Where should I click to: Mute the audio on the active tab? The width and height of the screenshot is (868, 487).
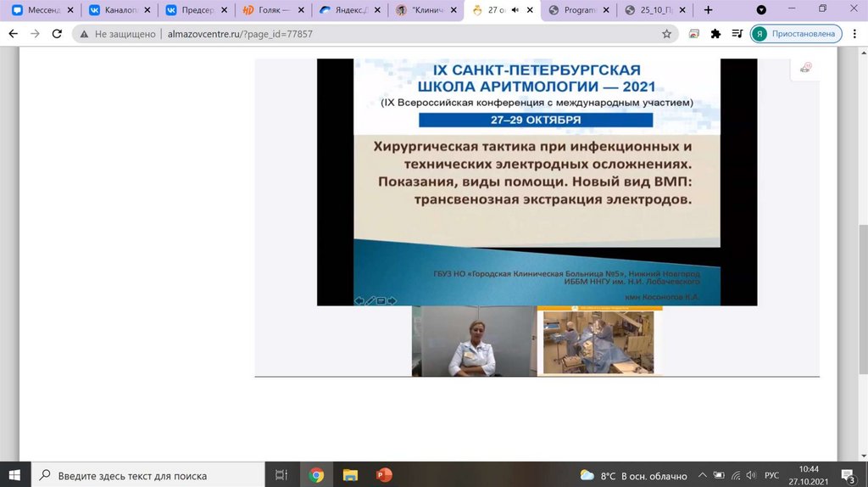514,10
